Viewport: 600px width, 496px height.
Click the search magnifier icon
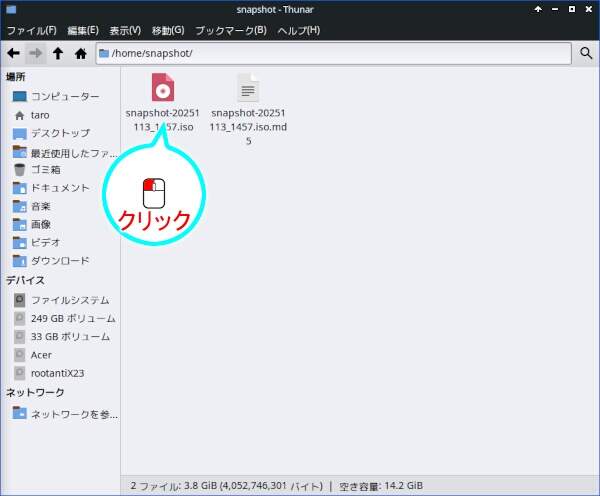pyautogui.click(x=586, y=53)
